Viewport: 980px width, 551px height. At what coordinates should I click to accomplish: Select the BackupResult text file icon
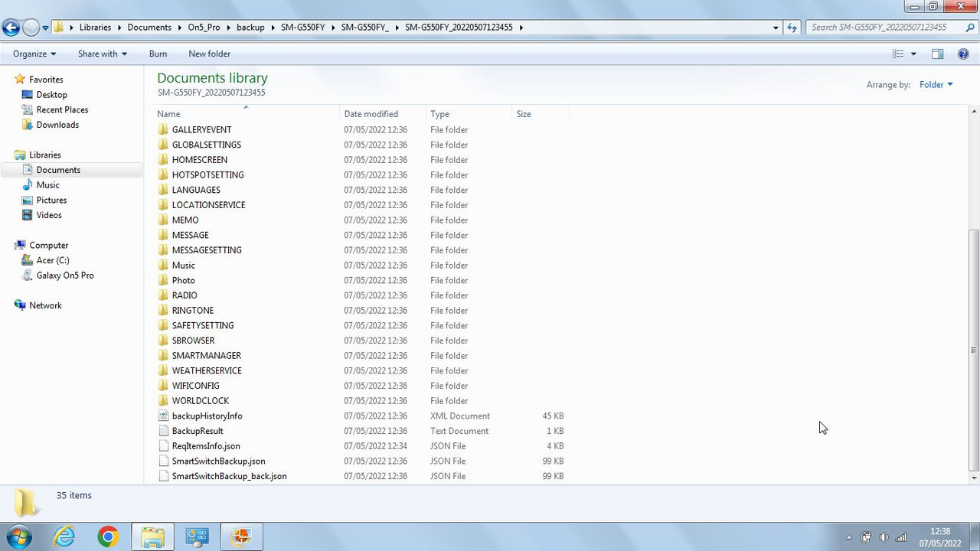(163, 431)
